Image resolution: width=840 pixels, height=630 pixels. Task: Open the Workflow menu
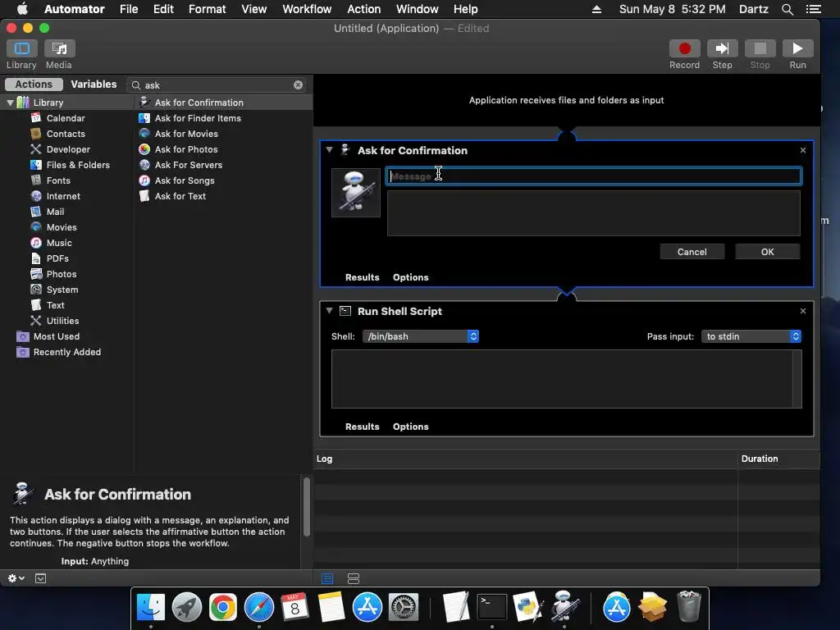307,9
